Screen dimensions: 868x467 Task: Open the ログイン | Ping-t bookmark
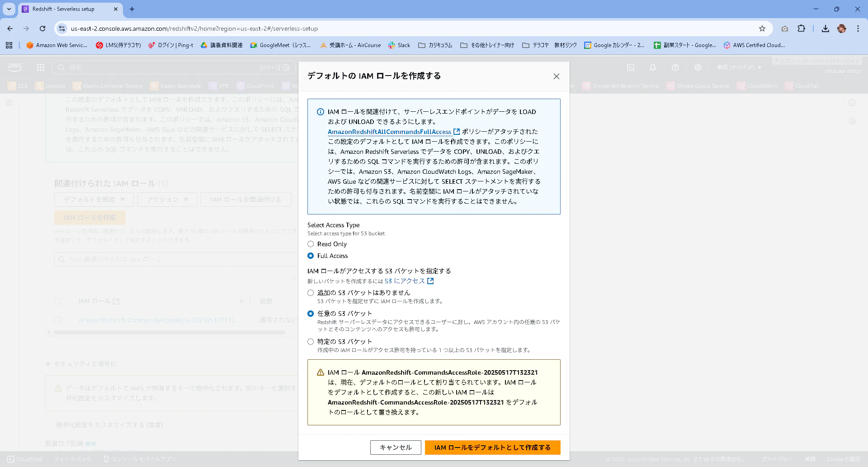coord(171,45)
